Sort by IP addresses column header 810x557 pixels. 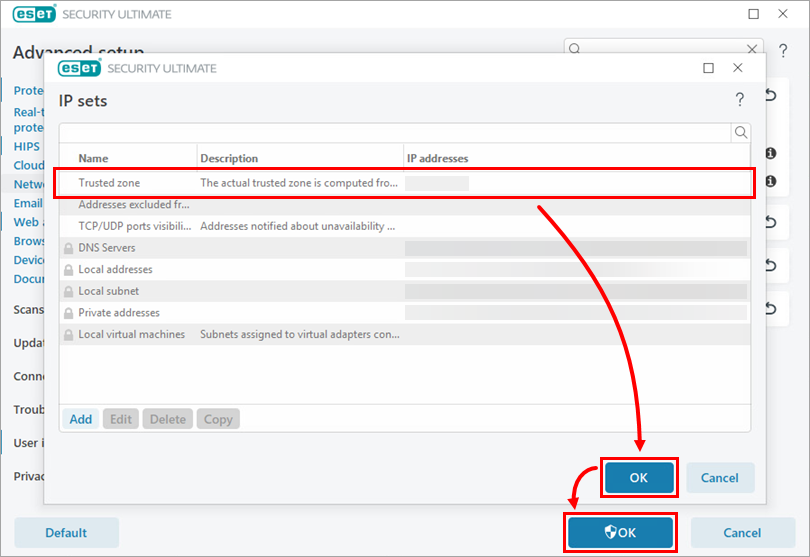[437, 158]
